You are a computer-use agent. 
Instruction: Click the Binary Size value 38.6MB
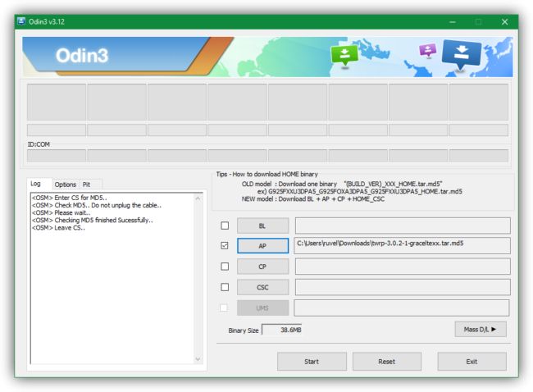282,330
